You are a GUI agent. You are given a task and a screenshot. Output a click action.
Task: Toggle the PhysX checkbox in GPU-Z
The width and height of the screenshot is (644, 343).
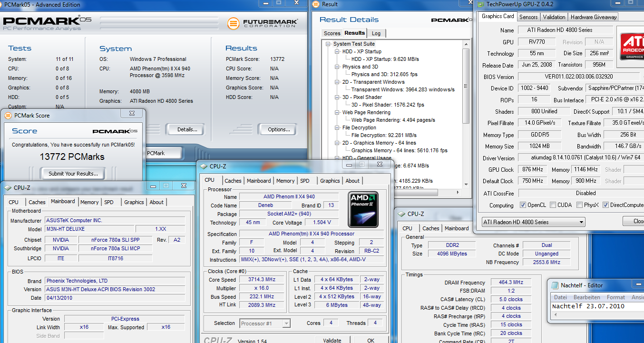click(x=579, y=205)
